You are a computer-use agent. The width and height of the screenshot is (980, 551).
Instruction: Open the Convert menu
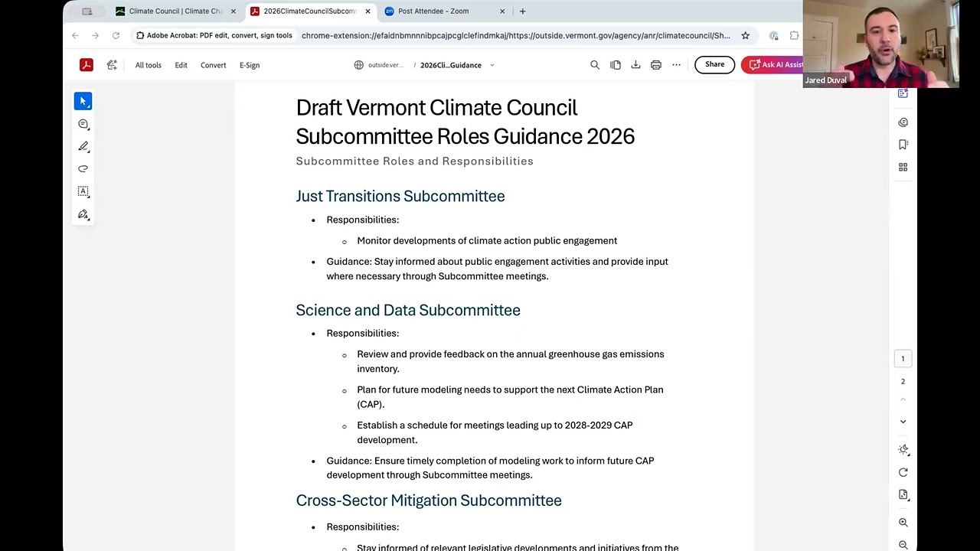pyautogui.click(x=213, y=65)
